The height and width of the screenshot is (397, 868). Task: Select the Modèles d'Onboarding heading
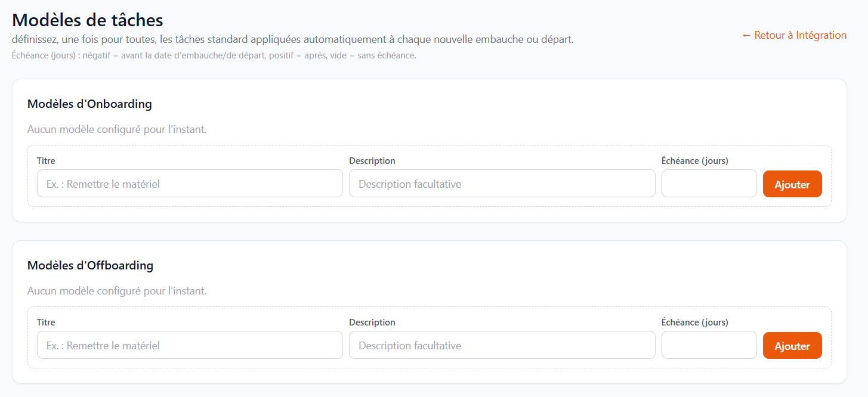[89, 104]
